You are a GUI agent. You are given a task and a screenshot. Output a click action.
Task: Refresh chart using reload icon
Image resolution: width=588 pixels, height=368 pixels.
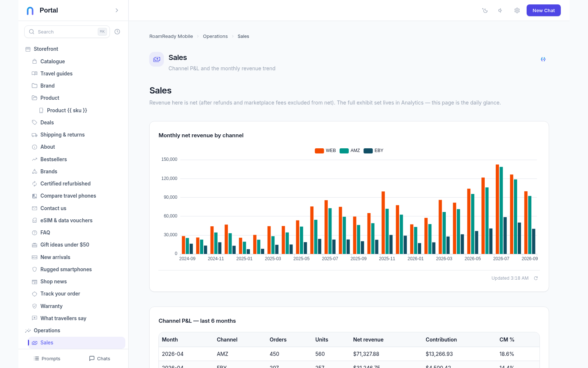pyautogui.click(x=536, y=278)
